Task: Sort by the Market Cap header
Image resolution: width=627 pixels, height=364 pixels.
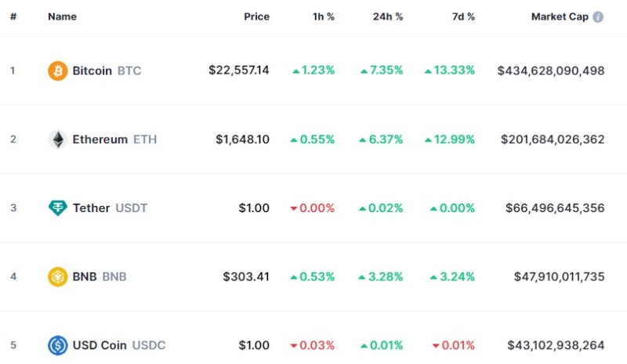Action: coord(560,16)
